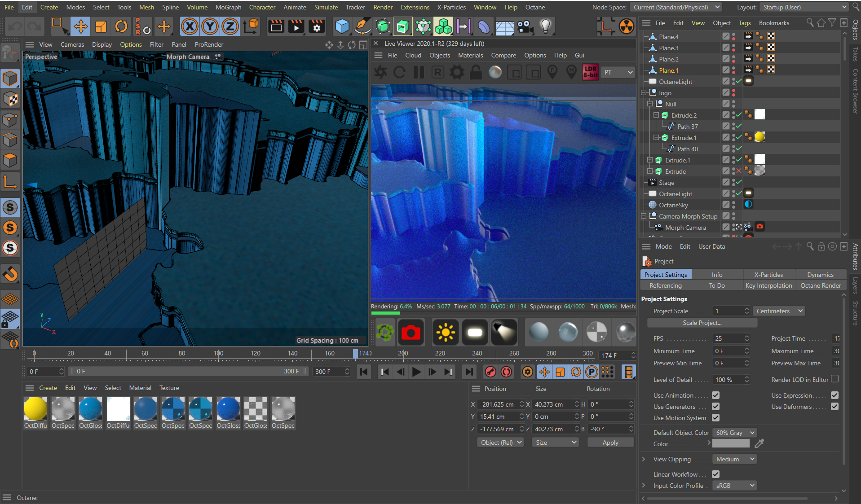The width and height of the screenshot is (861, 504).
Task: Click the Light bulb object icon
Action: (545, 26)
